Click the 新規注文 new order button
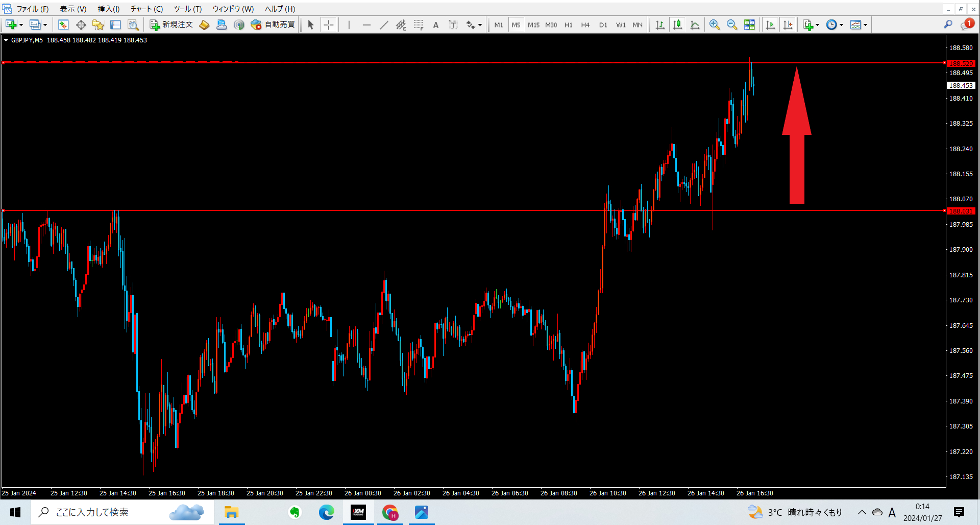 coord(171,25)
